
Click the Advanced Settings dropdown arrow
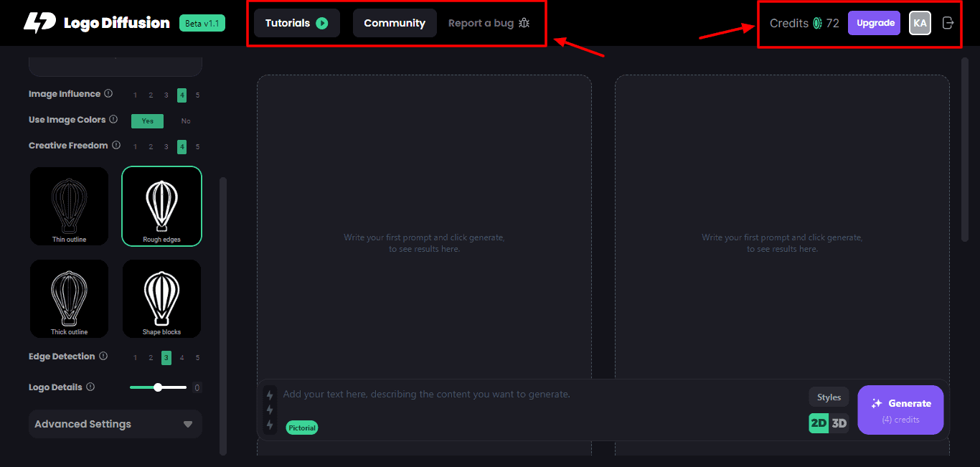[188, 424]
